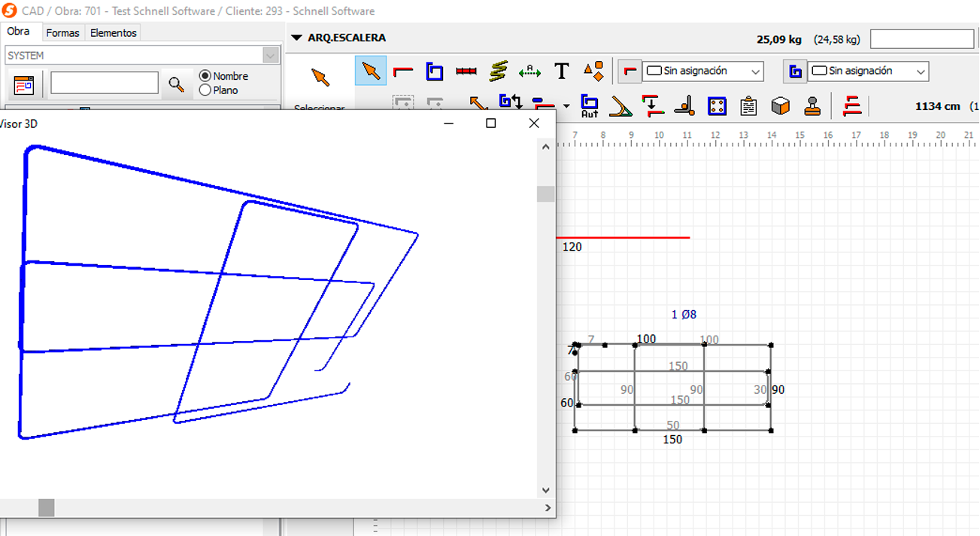This screenshot has height=536, width=980.
Task: Switch to the Formas tab
Action: tap(62, 33)
